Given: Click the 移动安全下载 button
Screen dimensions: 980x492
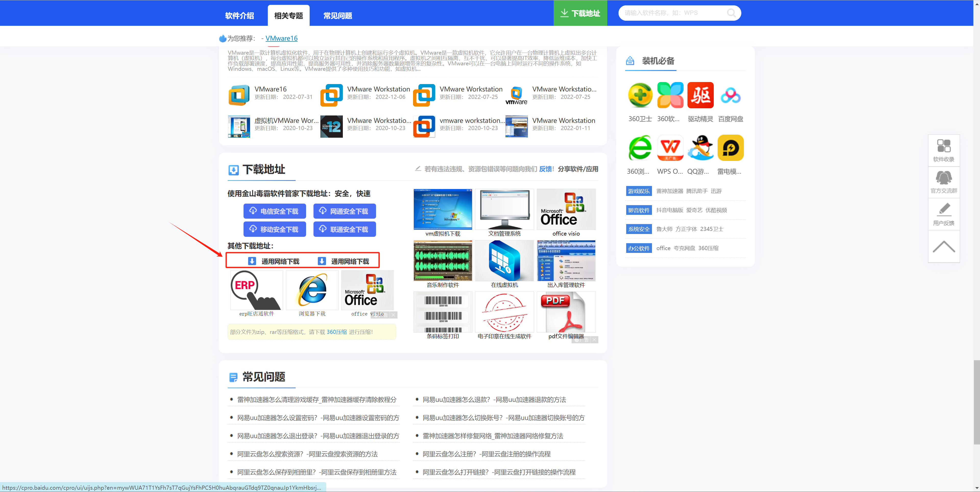Looking at the screenshot, I should tap(275, 229).
